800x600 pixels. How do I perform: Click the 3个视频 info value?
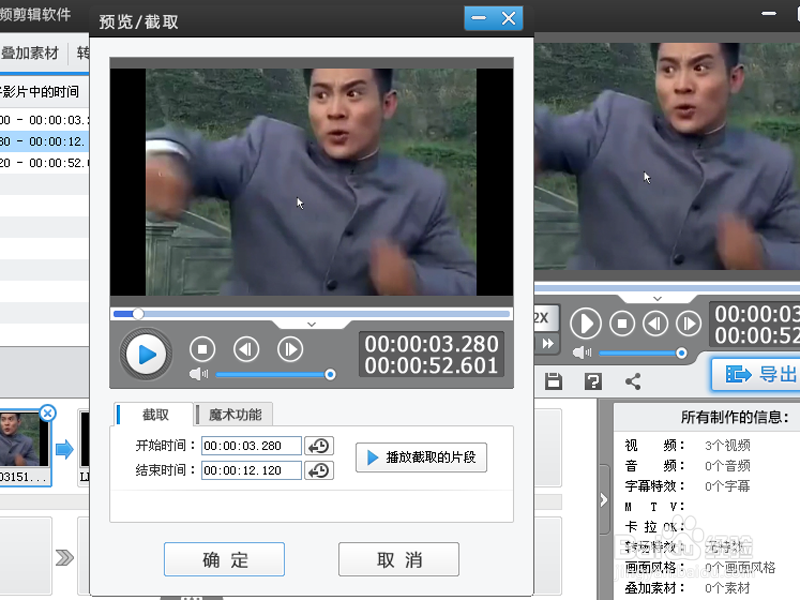point(727,445)
